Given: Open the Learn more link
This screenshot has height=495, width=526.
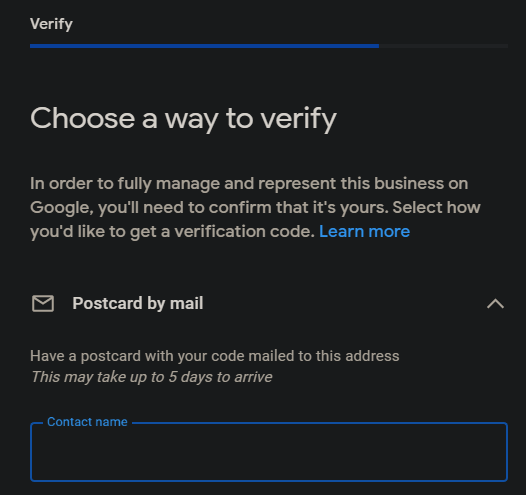Looking at the screenshot, I should click(x=364, y=231).
